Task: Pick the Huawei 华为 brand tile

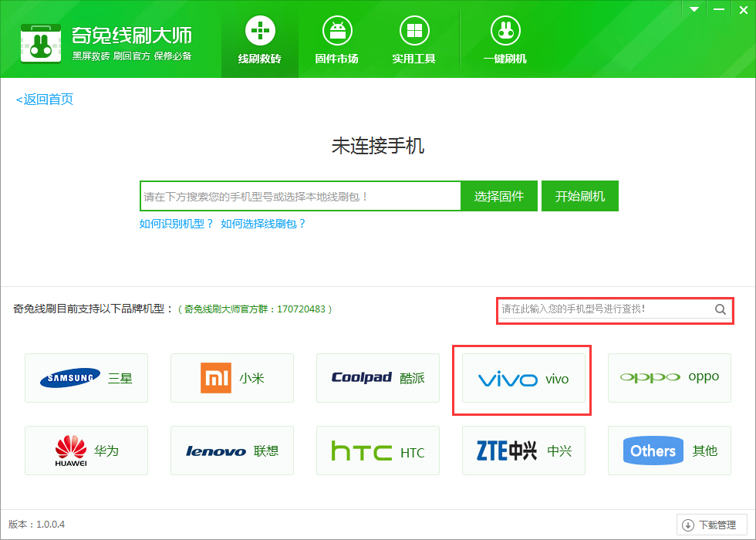Action: (x=86, y=451)
